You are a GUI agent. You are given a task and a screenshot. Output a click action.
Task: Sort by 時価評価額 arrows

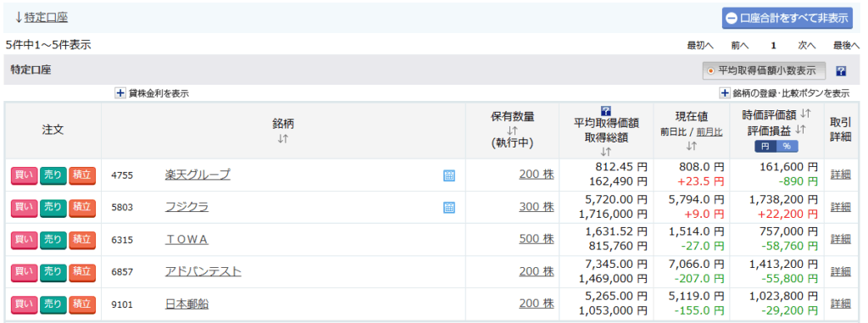[x=805, y=114]
